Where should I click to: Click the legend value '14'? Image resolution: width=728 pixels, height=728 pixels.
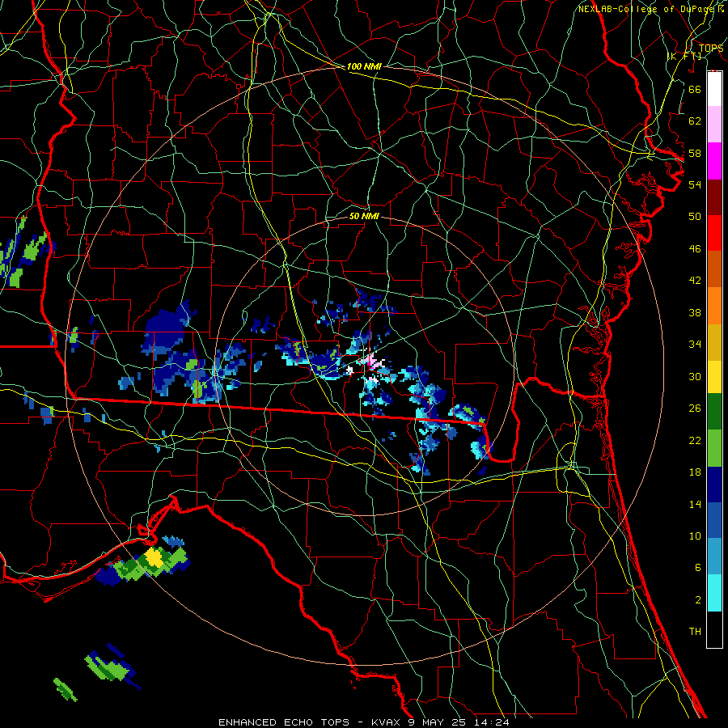pos(695,504)
